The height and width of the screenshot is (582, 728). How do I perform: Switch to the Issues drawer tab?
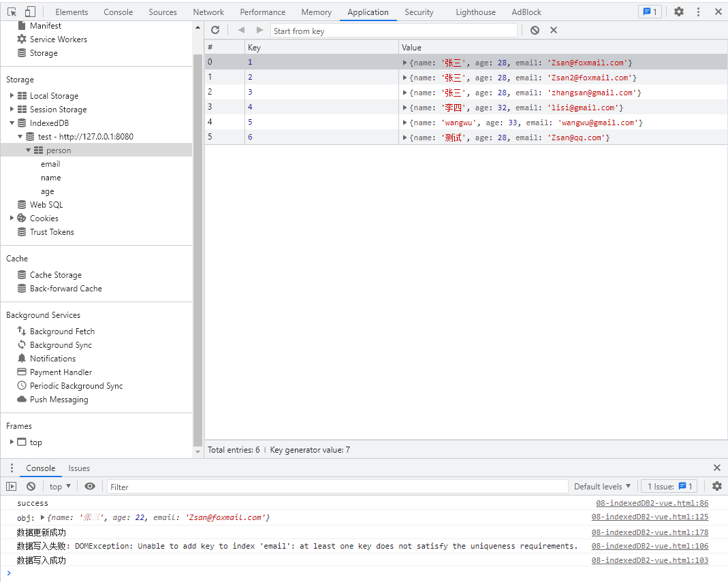(79, 468)
